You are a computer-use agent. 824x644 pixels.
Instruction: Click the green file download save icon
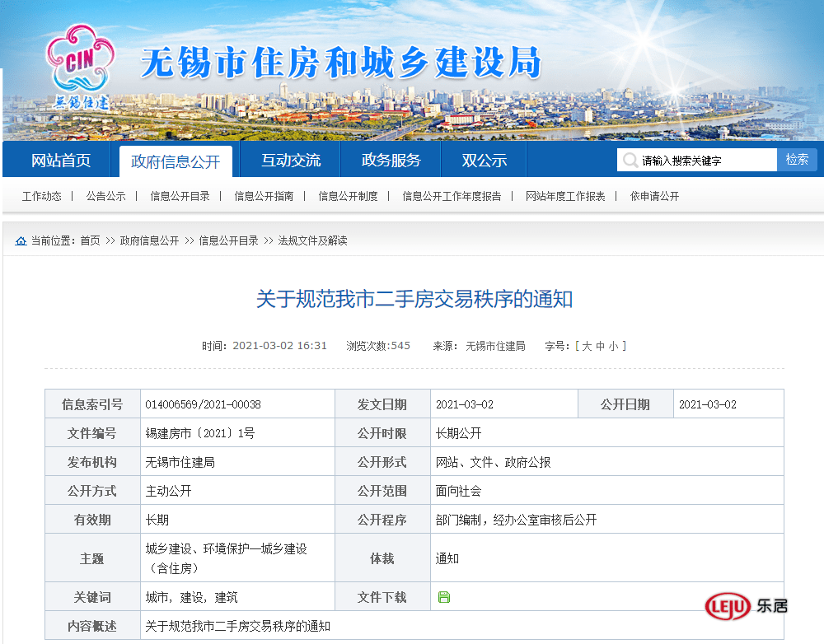click(444, 597)
